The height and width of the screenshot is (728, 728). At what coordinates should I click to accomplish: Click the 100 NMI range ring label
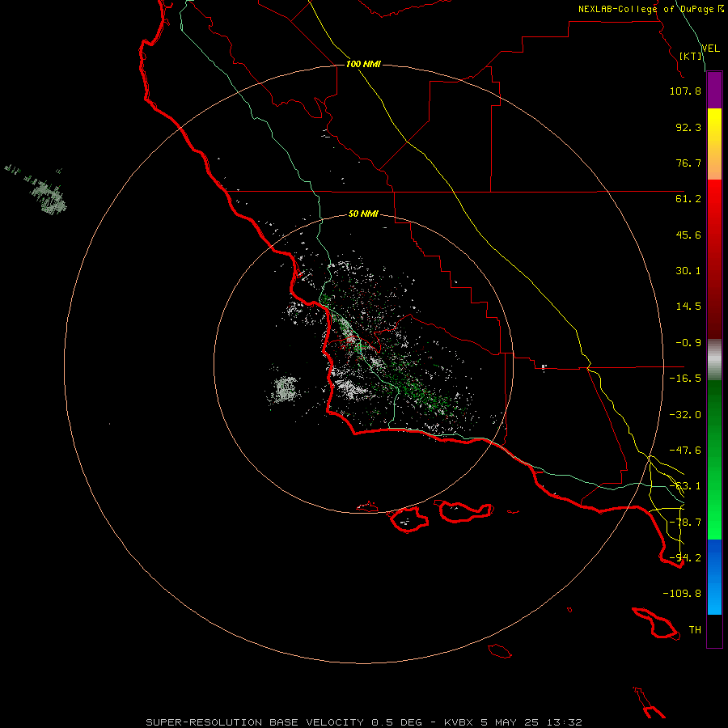tap(363, 64)
